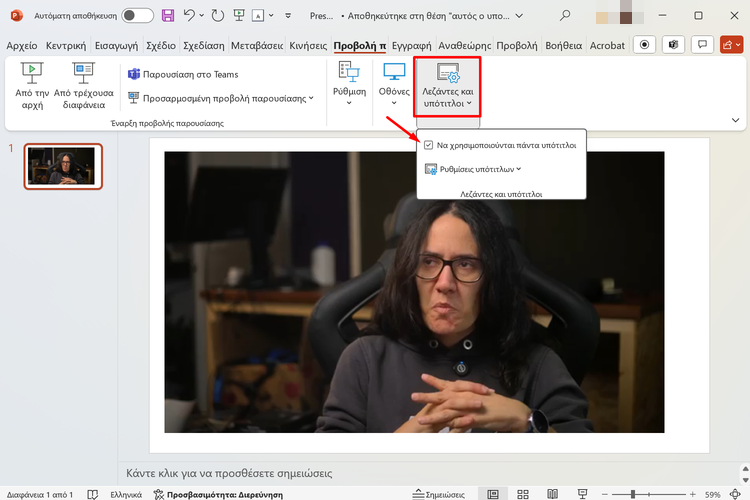
Task: Open the Undo history dropdown arrow
Action: pos(202,16)
